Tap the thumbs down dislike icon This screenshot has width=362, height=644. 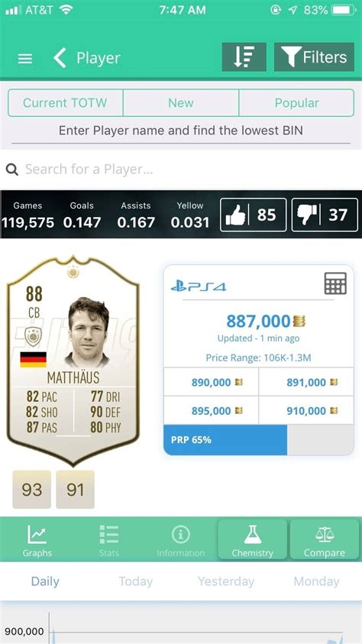coord(308,215)
